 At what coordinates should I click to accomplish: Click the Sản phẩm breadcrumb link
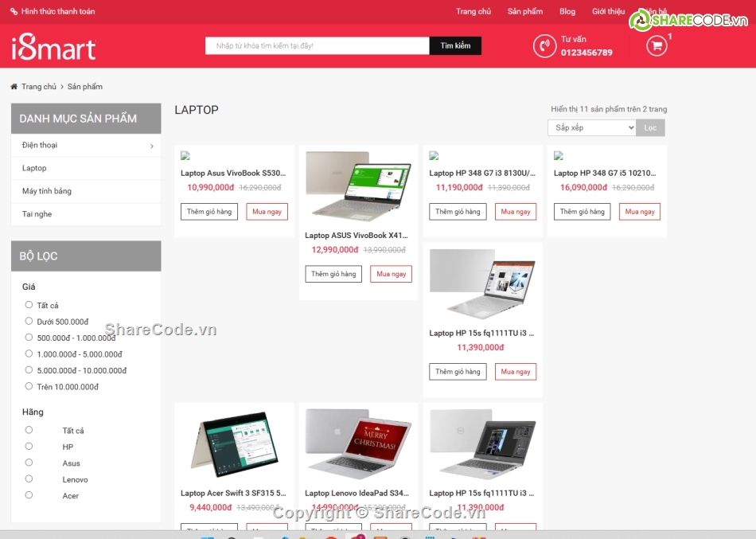tap(85, 87)
